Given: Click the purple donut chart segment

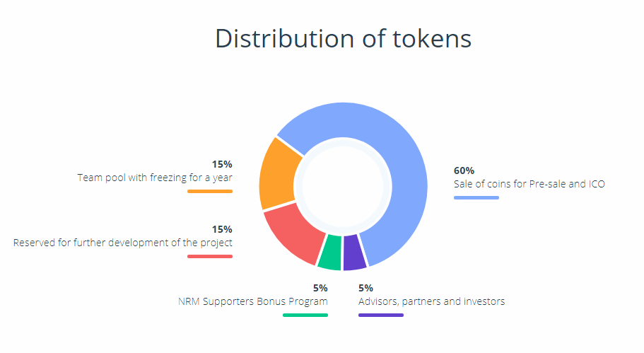Looking at the screenshot, I should [353, 253].
